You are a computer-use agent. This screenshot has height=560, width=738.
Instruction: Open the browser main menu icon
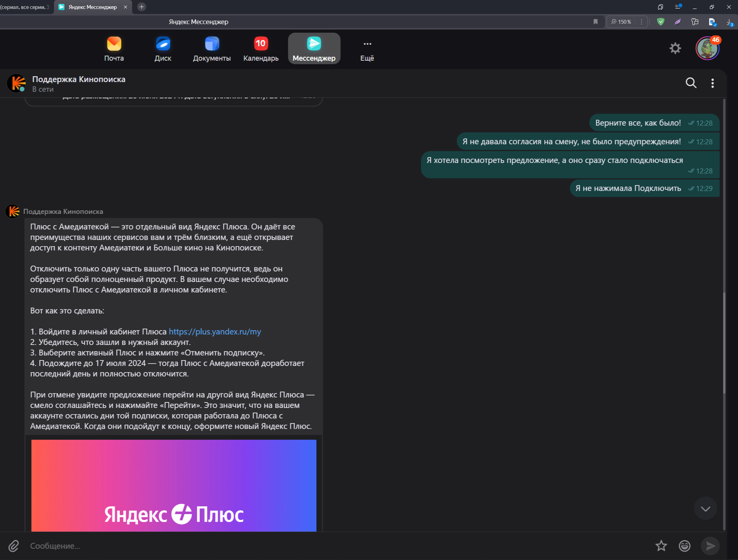pos(678,7)
